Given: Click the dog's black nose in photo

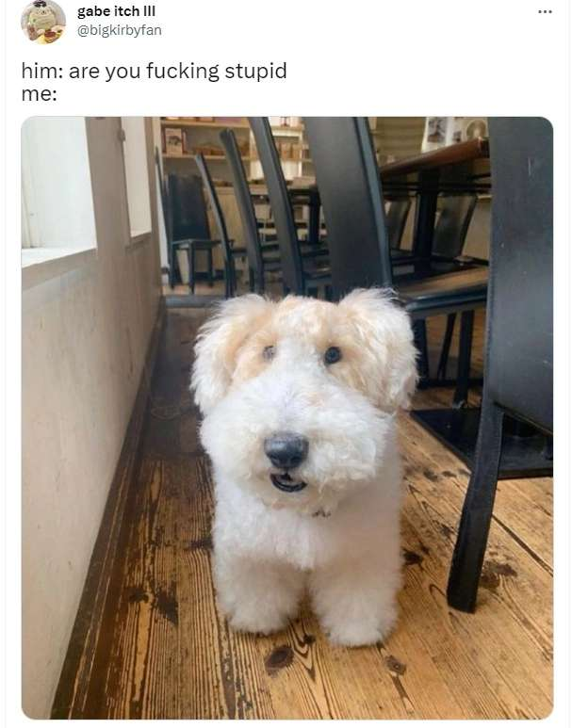Looking at the screenshot, I should click(x=286, y=450).
